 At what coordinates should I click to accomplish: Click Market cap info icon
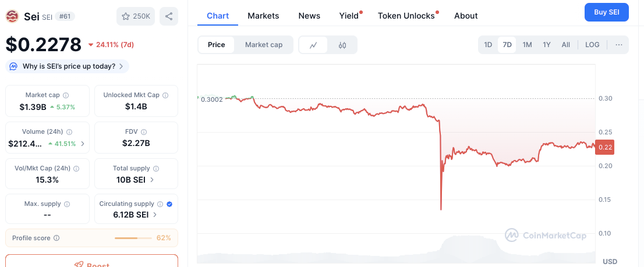[66, 95]
